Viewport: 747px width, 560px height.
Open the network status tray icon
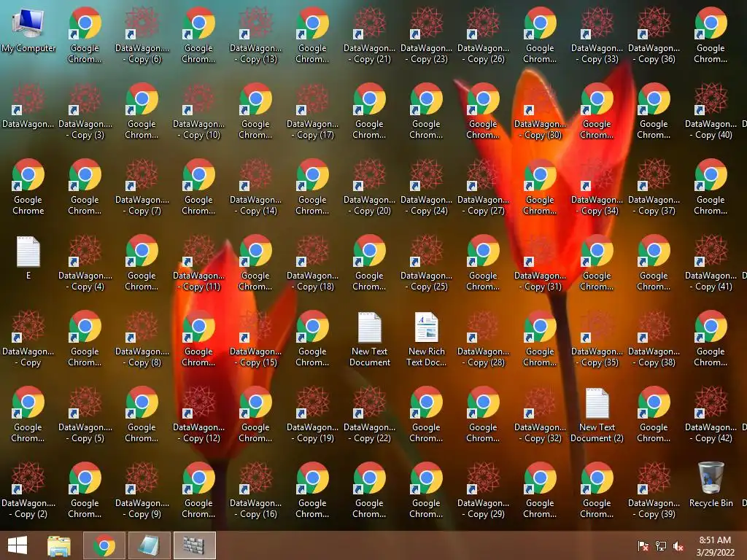pyautogui.click(x=661, y=545)
